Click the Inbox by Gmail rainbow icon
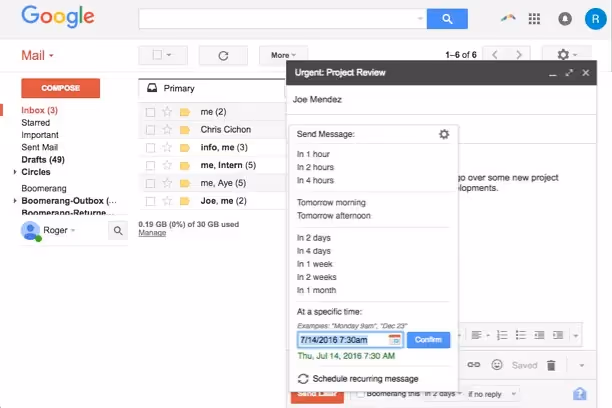The height and width of the screenshot is (408, 612). (508, 18)
